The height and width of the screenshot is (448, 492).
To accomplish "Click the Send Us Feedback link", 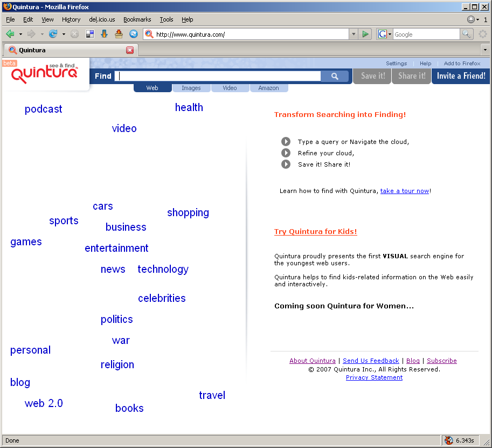I will pos(371,361).
